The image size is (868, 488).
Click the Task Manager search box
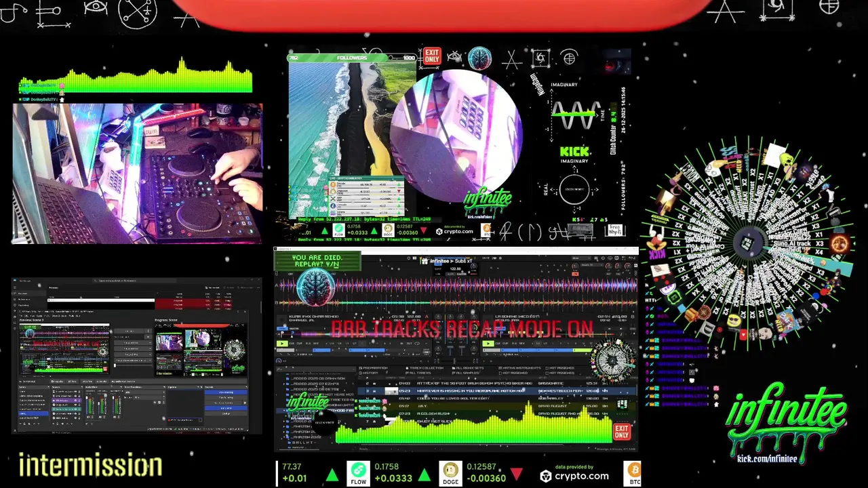(134, 281)
